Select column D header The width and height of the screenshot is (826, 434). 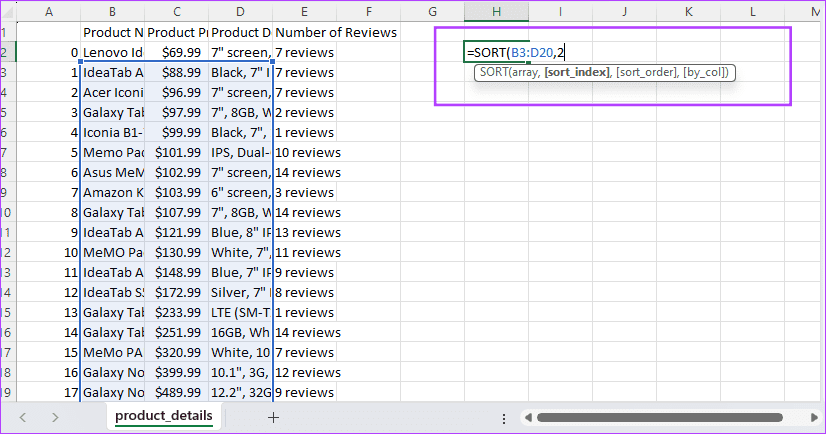(x=241, y=12)
